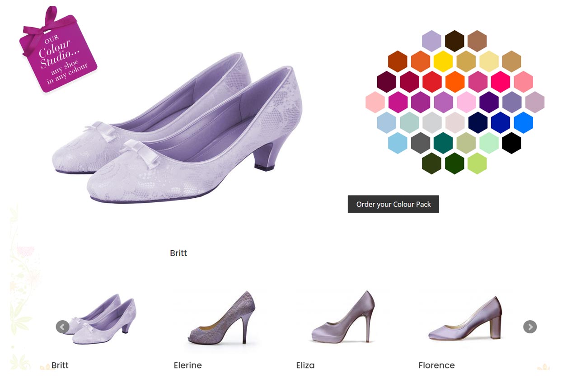Apply the mint green colour hexagon
Viewport: 571px width, 392px height.
[489, 143]
